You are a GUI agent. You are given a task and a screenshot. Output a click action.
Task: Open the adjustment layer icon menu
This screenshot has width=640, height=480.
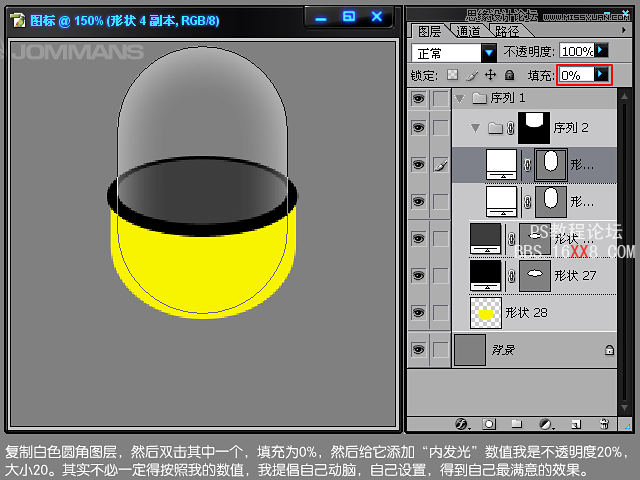[x=546, y=424]
